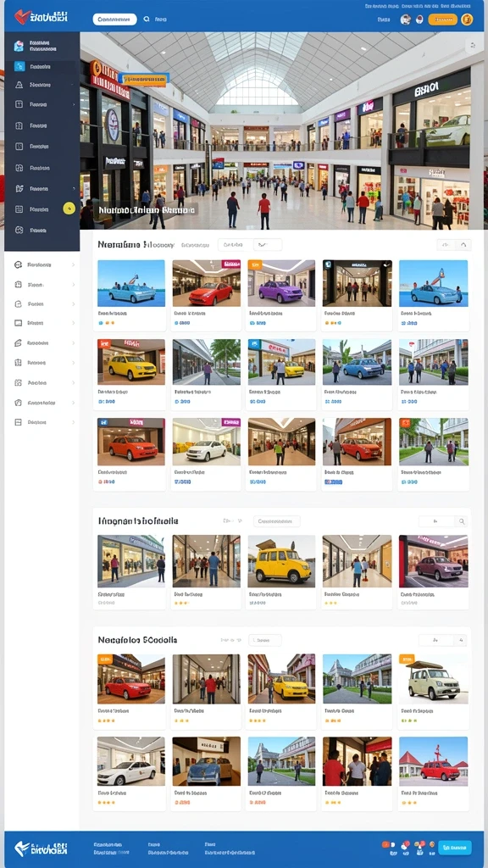Open the first item in the dark sidebar

click(x=42, y=46)
